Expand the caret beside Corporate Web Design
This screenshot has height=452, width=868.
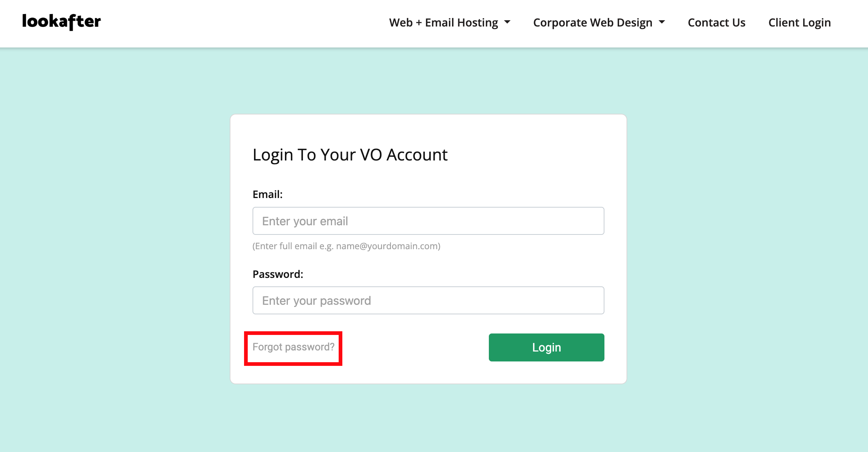(662, 22)
